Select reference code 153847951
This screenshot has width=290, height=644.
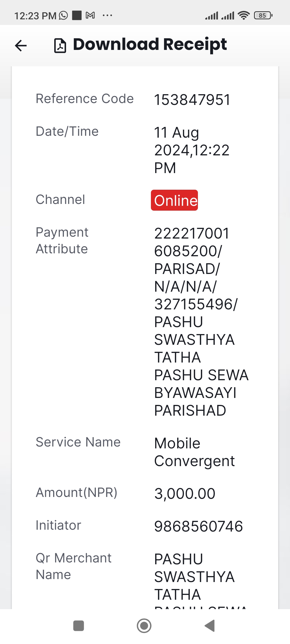tap(192, 100)
